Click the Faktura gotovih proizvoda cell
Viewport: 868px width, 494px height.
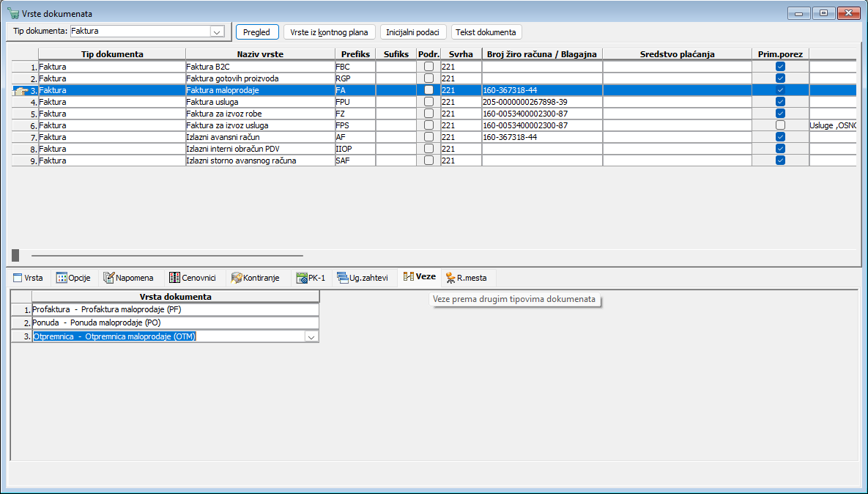260,78
